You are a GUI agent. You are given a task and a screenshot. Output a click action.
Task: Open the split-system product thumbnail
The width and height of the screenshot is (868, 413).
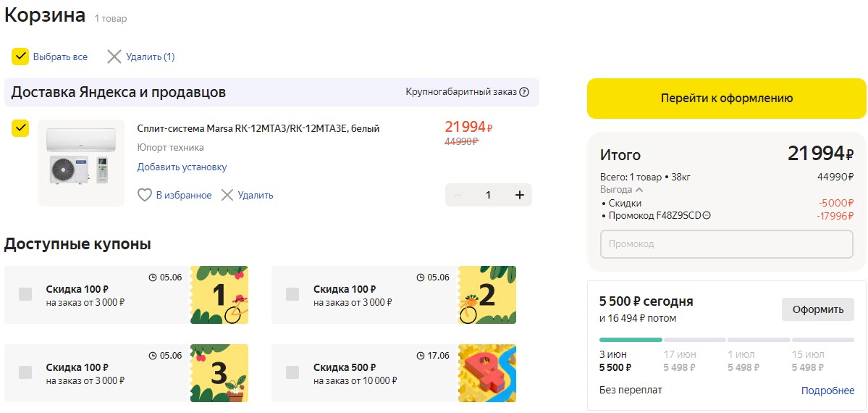[81, 162]
